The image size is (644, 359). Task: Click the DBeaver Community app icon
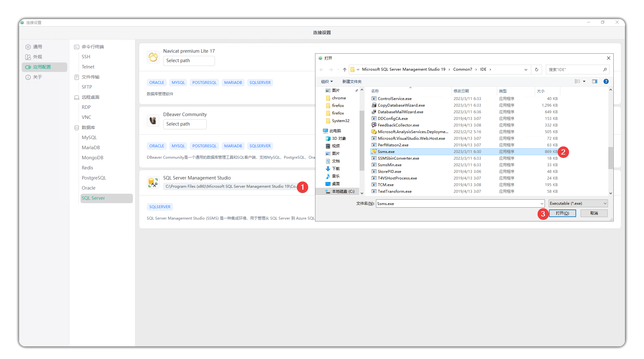click(x=153, y=121)
